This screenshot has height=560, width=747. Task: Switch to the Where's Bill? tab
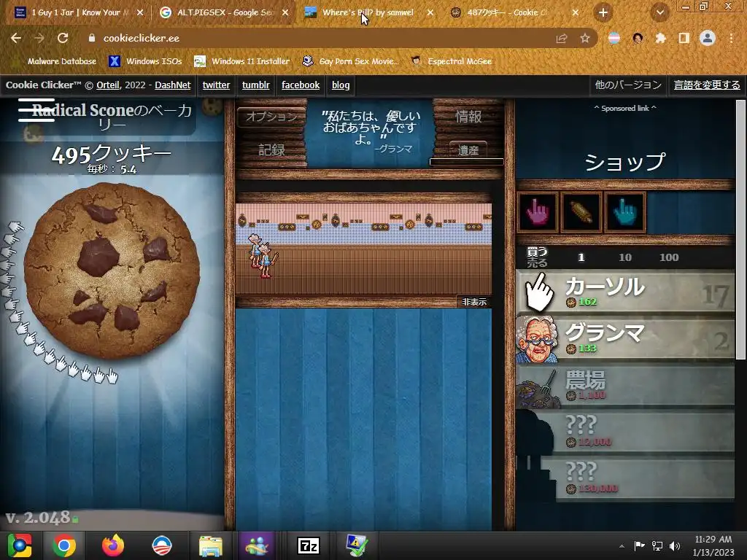coord(368,13)
